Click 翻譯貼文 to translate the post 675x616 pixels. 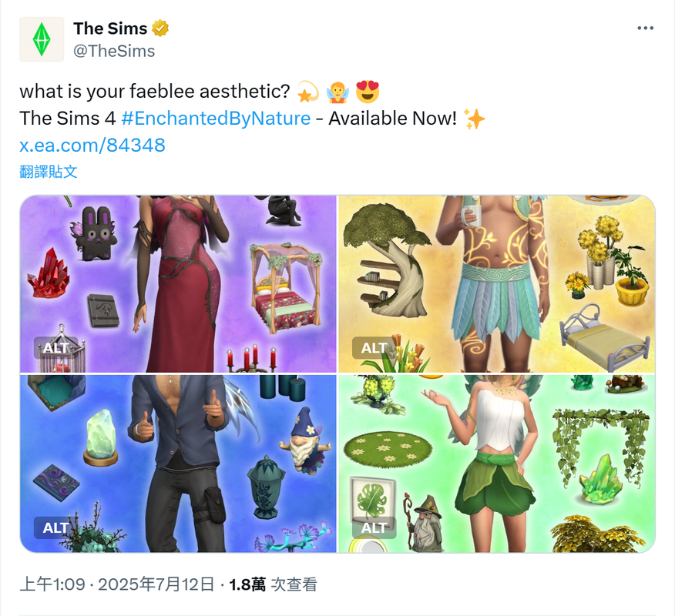coord(49,172)
